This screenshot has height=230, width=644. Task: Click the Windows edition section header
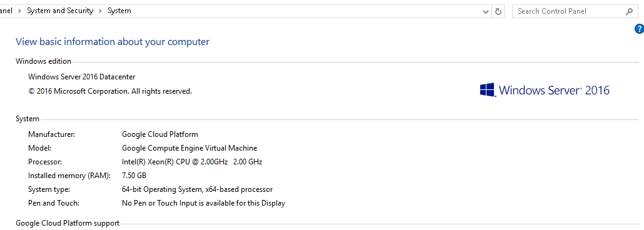click(x=44, y=61)
